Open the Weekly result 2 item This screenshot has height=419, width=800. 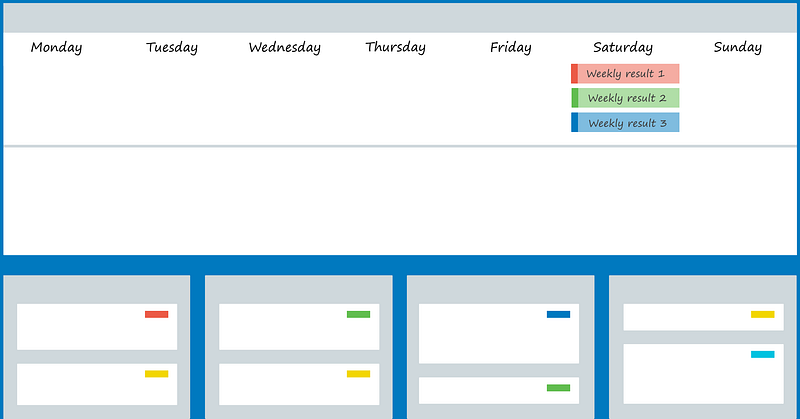627,98
